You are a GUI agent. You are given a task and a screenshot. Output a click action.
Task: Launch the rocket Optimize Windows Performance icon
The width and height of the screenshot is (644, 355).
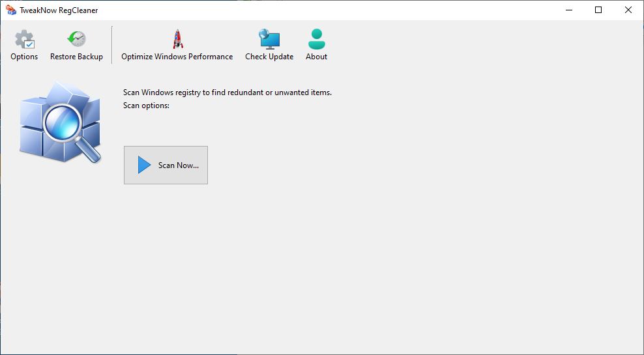click(177, 39)
